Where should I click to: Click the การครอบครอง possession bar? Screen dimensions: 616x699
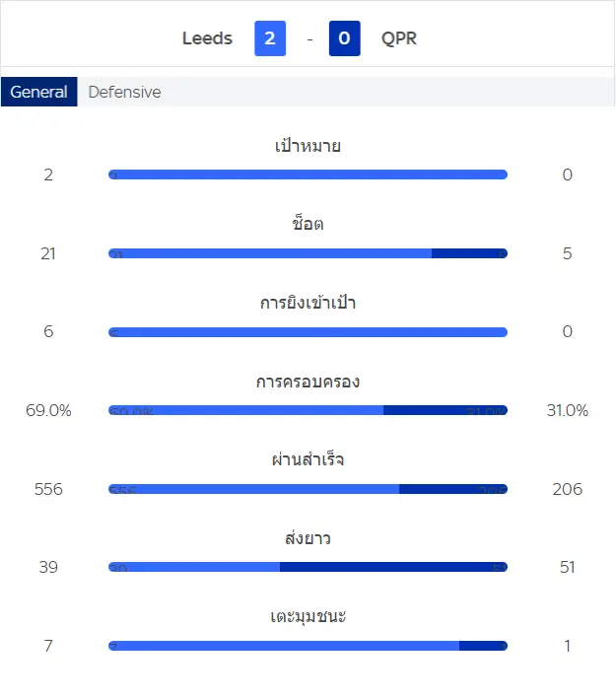[308, 410]
